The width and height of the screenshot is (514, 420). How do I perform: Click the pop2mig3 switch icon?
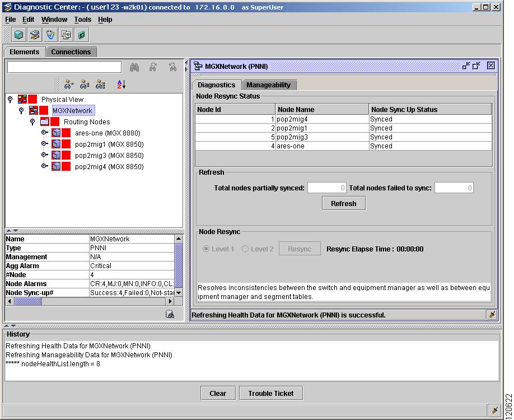pyautogui.click(x=56, y=155)
